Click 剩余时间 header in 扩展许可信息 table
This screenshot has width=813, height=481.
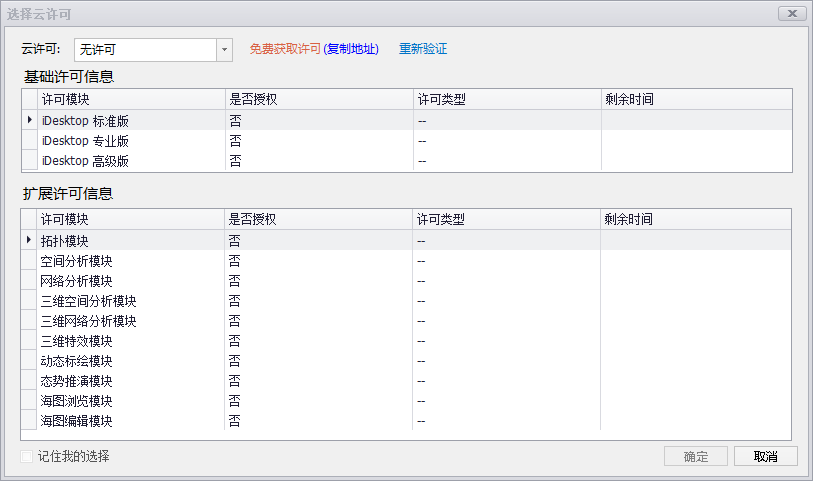pos(696,219)
